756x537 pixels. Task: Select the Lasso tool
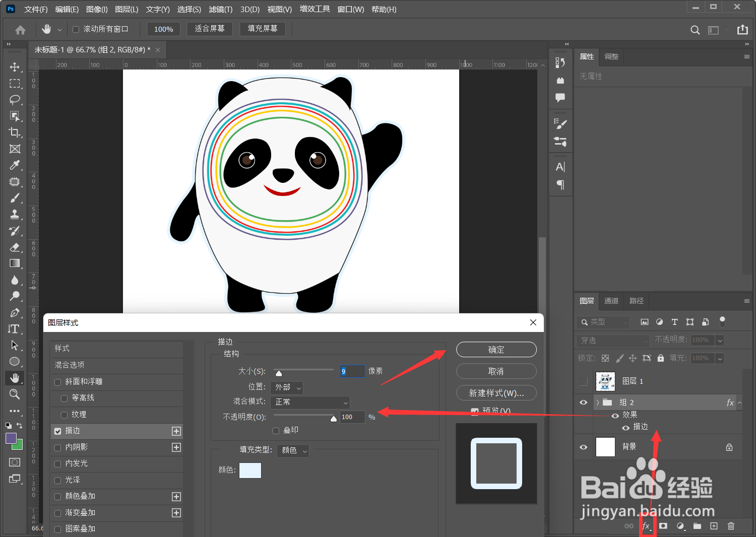pos(15,100)
